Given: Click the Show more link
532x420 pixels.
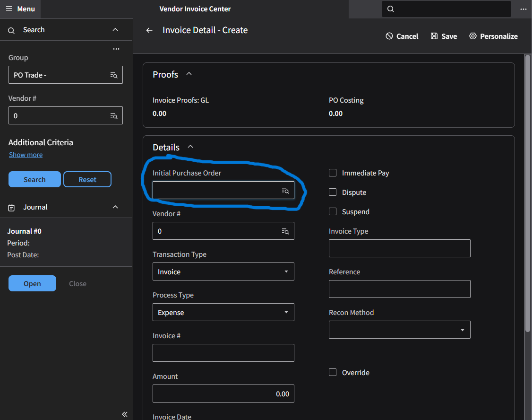Looking at the screenshot, I should pos(26,155).
